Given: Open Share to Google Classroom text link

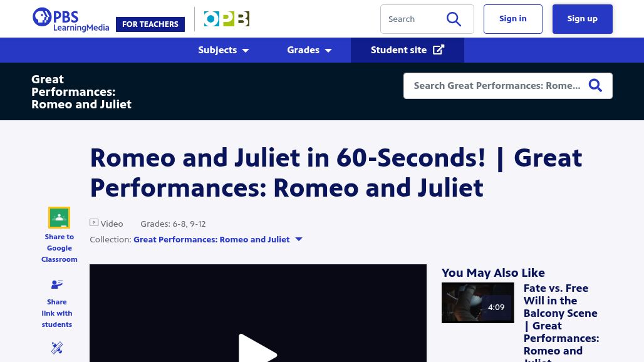Looking at the screenshot, I should [59, 248].
